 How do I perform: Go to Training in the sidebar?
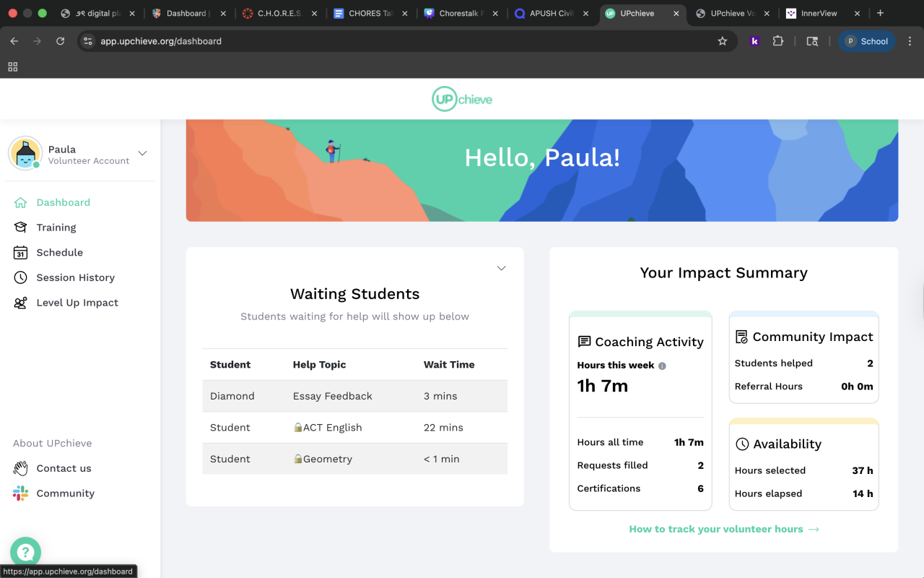point(56,228)
